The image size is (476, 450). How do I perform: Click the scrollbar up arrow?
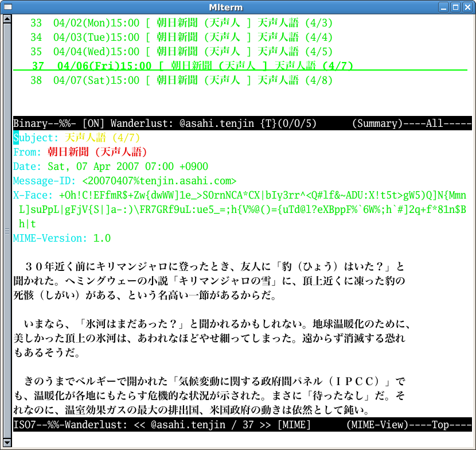[x=7, y=19]
